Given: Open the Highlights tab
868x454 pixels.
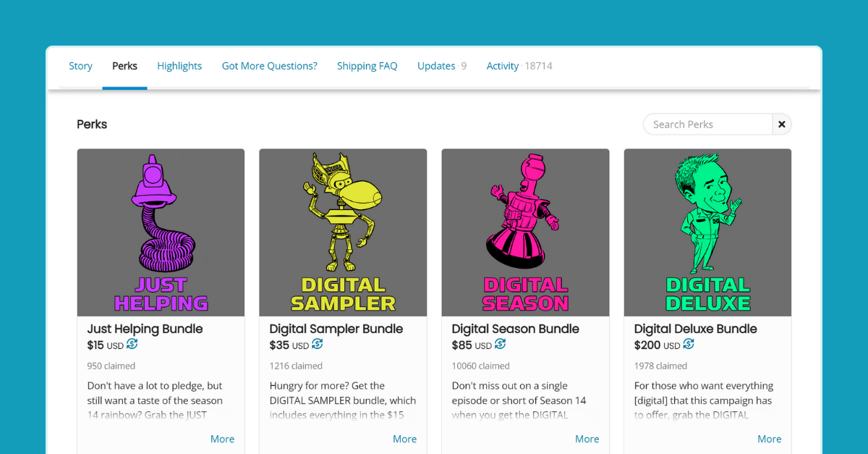Looking at the screenshot, I should (179, 66).
